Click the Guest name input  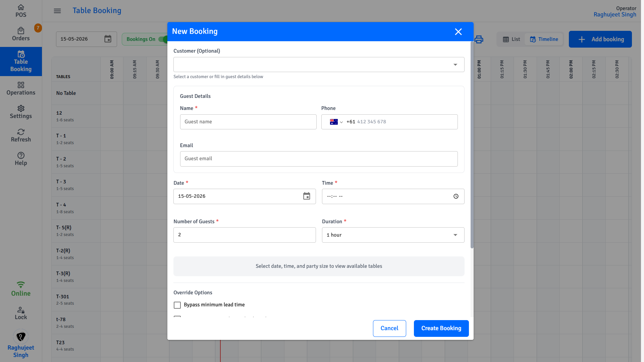[x=248, y=122]
